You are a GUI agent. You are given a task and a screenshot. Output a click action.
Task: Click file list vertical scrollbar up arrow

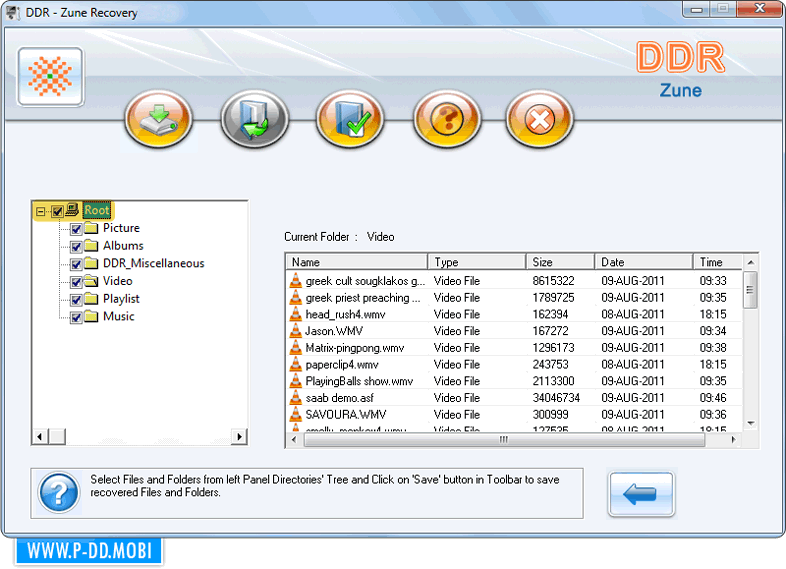click(750, 262)
